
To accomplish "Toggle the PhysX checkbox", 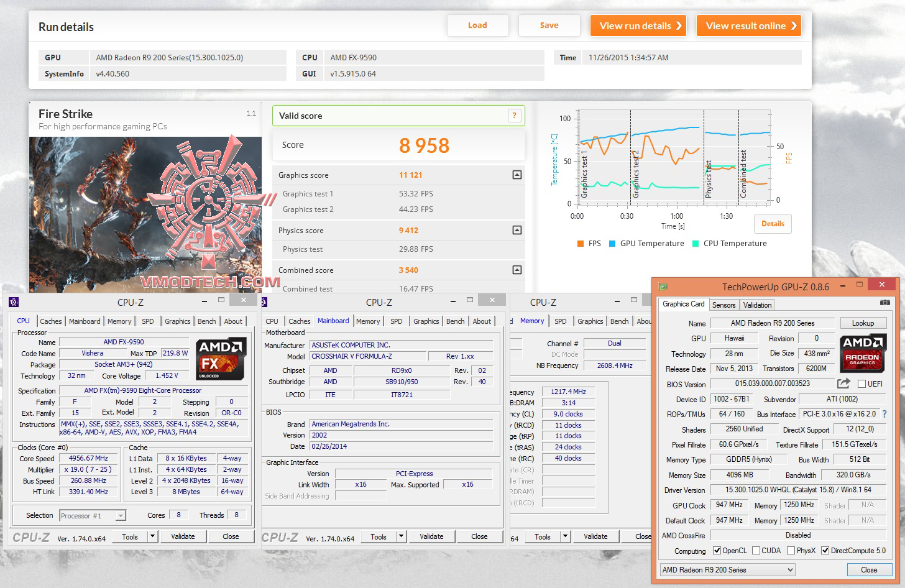I will click(x=791, y=551).
